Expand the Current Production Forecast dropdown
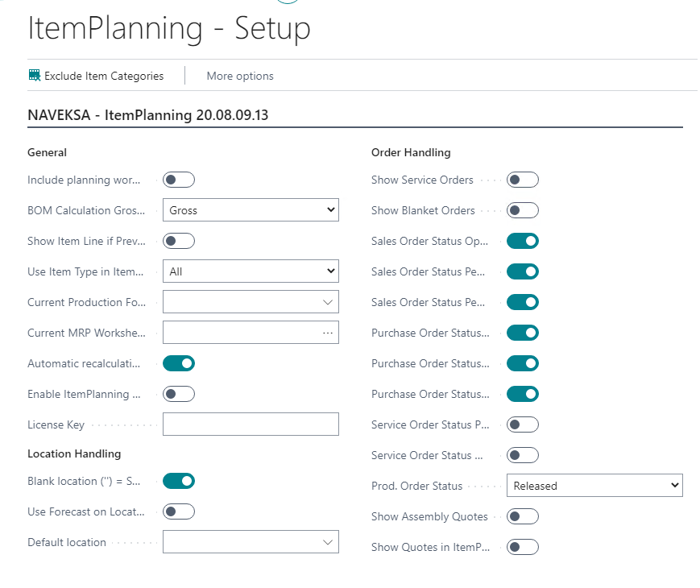 (251, 301)
